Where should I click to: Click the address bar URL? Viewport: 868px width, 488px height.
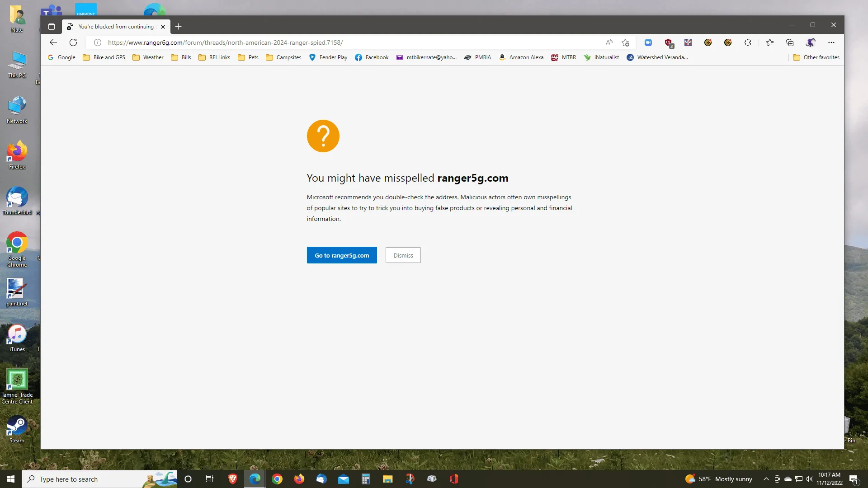(225, 42)
